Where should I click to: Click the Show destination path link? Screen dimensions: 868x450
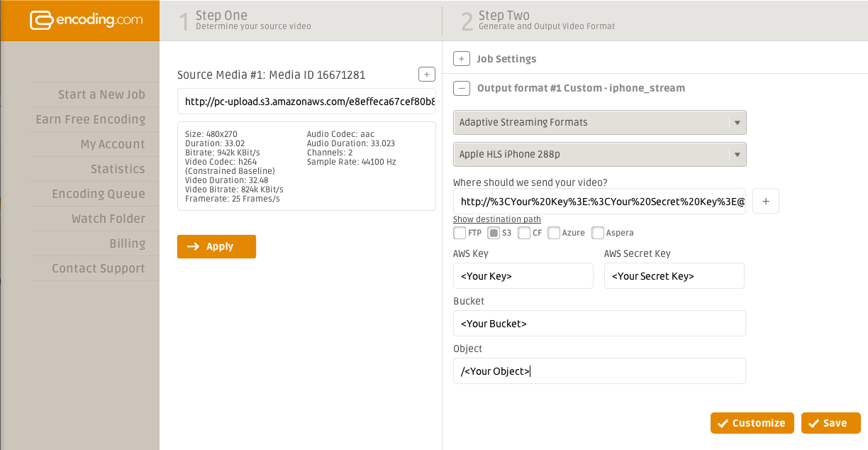496,219
